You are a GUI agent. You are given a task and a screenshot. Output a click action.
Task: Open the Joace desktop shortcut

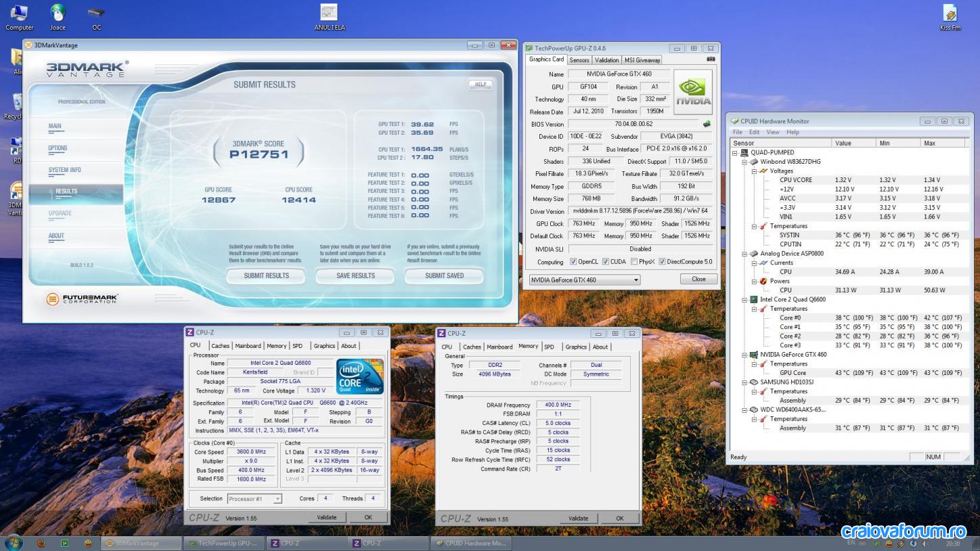58,18
